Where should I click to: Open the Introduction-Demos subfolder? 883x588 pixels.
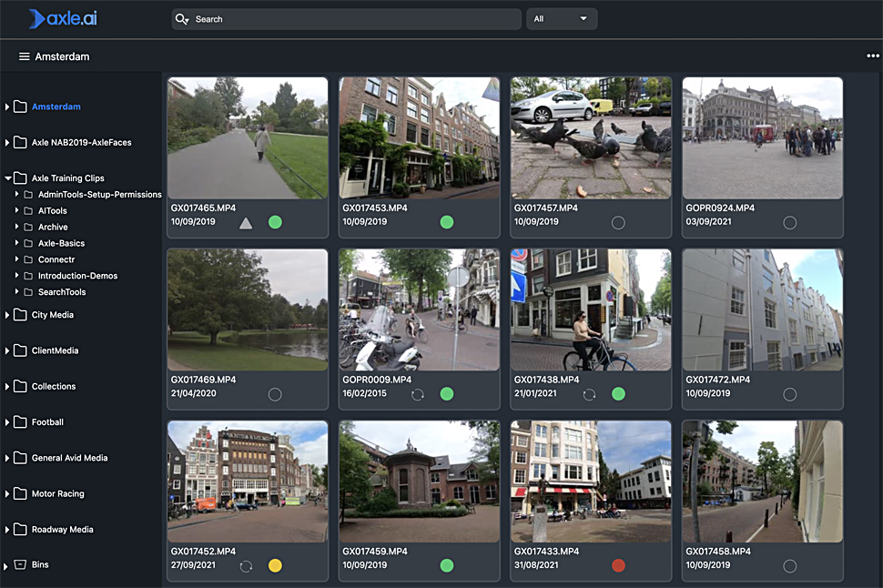coord(77,276)
